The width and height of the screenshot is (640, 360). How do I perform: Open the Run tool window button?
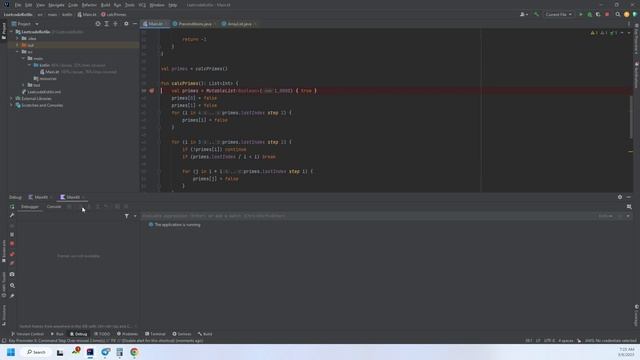point(57,334)
